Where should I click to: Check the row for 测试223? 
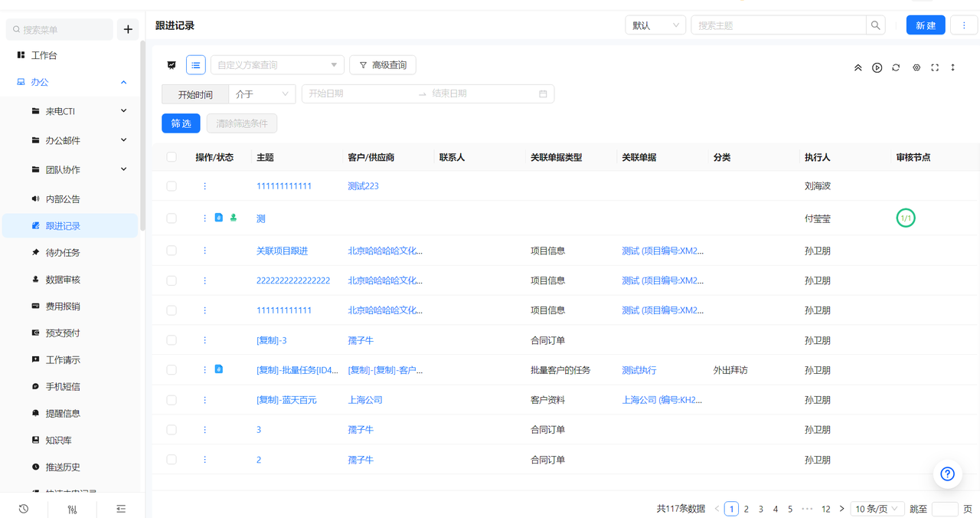click(171, 186)
